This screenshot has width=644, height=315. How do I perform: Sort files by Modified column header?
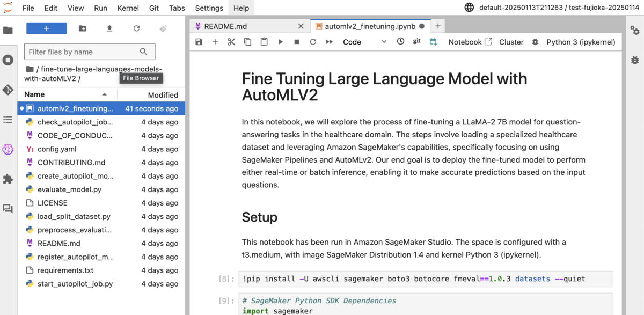[151, 94]
